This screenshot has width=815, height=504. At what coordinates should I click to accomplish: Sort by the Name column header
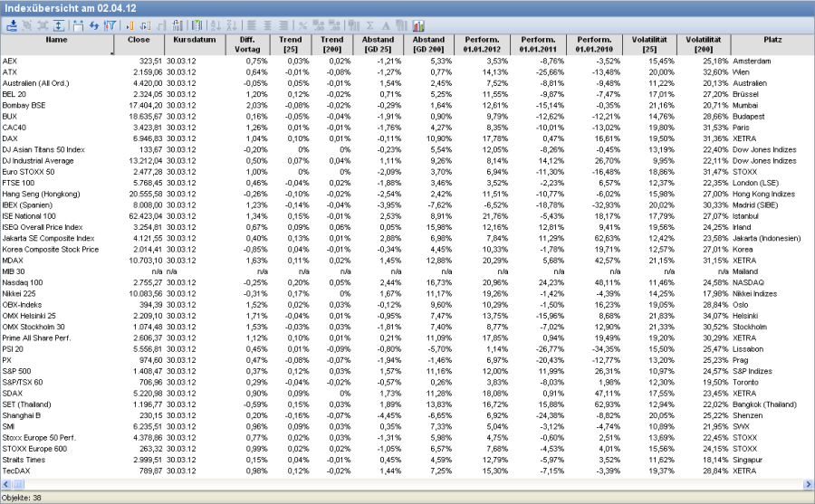[56, 40]
